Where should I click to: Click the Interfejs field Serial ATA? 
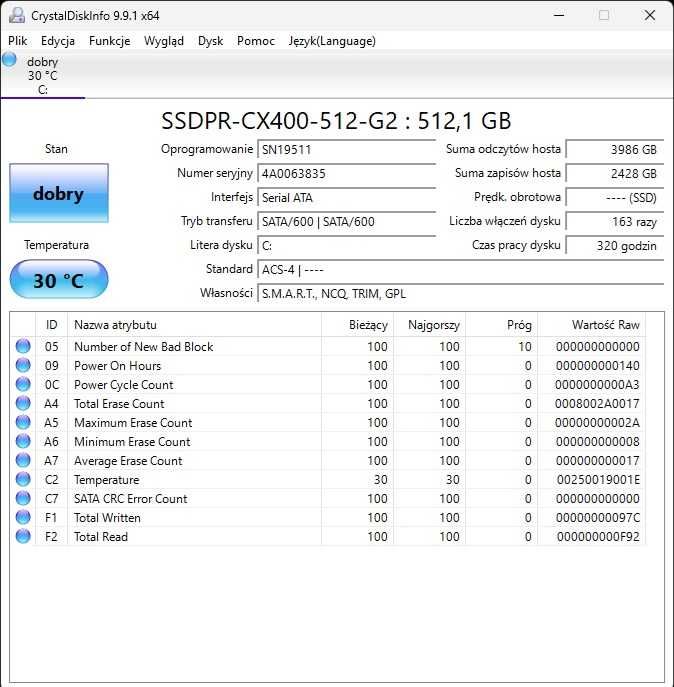(347, 198)
